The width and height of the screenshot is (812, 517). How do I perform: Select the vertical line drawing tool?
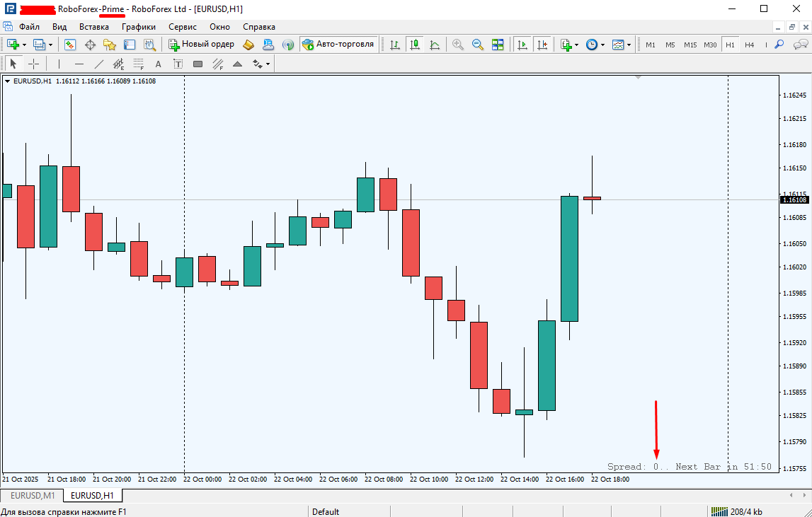coord(57,64)
